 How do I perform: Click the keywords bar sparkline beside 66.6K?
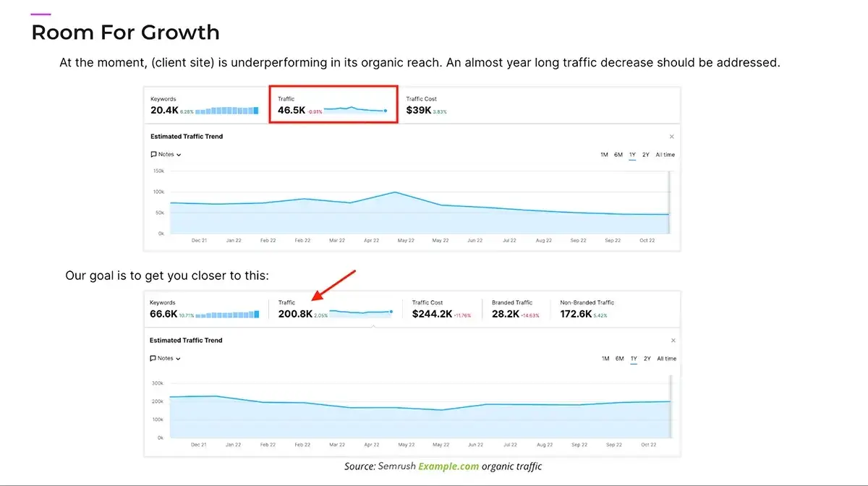pos(227,315)
